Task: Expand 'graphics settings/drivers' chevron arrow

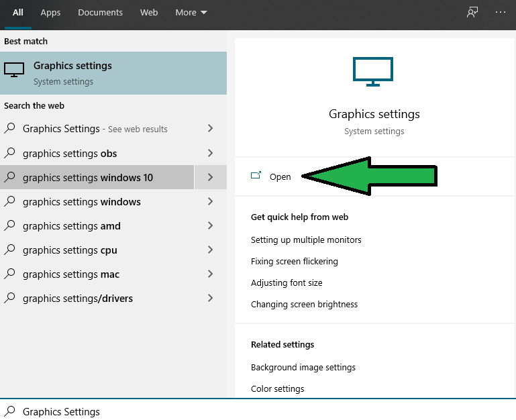Action: pos(211,298)
